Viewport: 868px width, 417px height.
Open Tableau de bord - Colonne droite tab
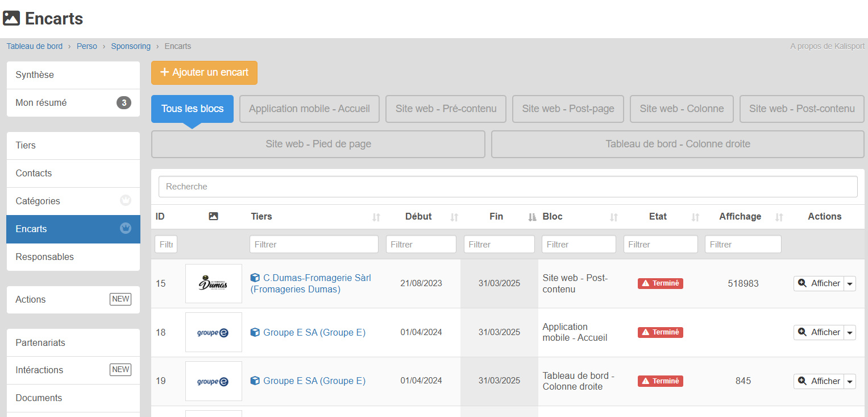(x=678, y=144)
